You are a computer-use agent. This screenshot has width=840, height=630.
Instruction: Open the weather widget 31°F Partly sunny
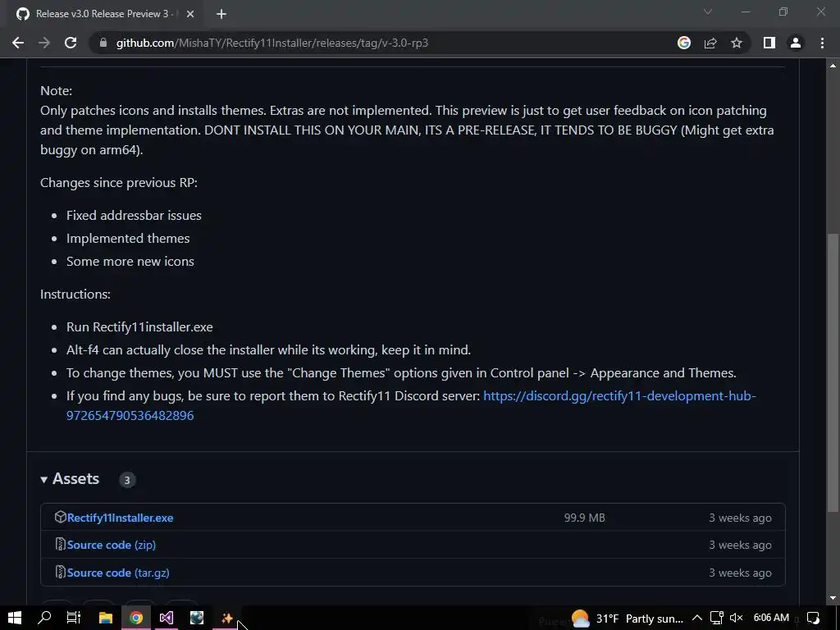tap(628, 619)
